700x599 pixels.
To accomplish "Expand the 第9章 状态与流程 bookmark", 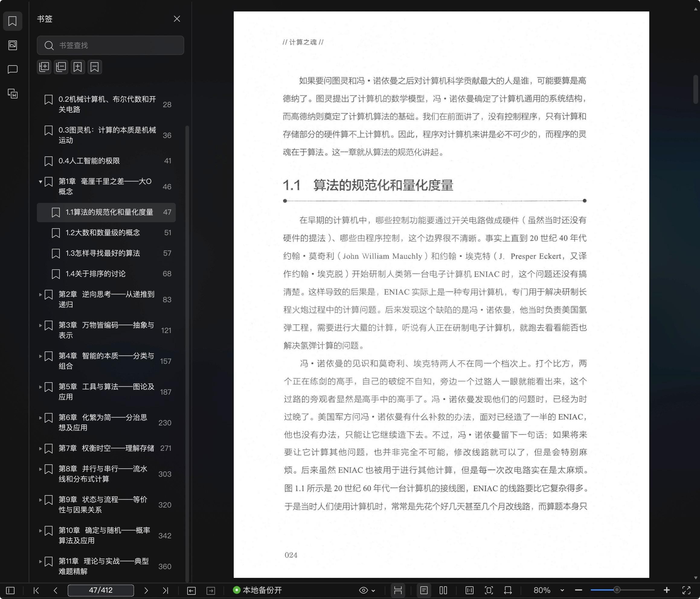I will pos(40,500).
